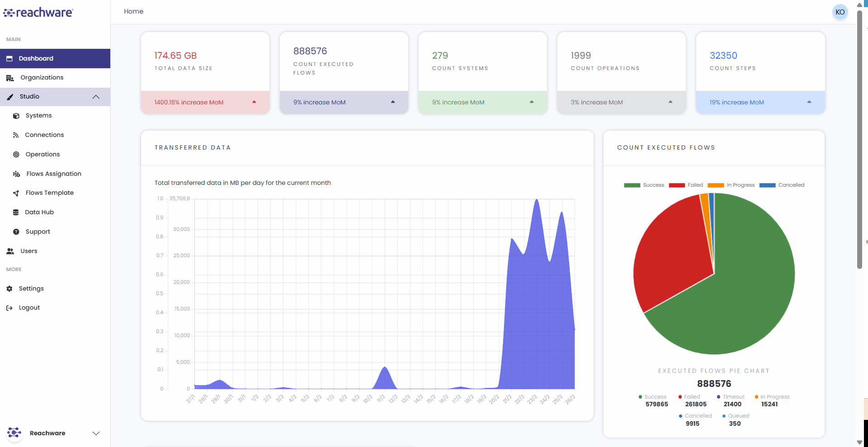The height and width of the screenshot is (447, 868).
Task: Click the Settings gear icon
Action: pos(9,289)
